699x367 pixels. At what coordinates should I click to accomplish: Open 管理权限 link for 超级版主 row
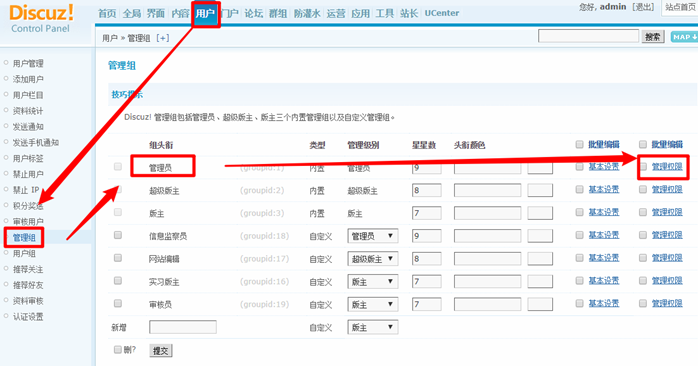(x=667, y=190)
